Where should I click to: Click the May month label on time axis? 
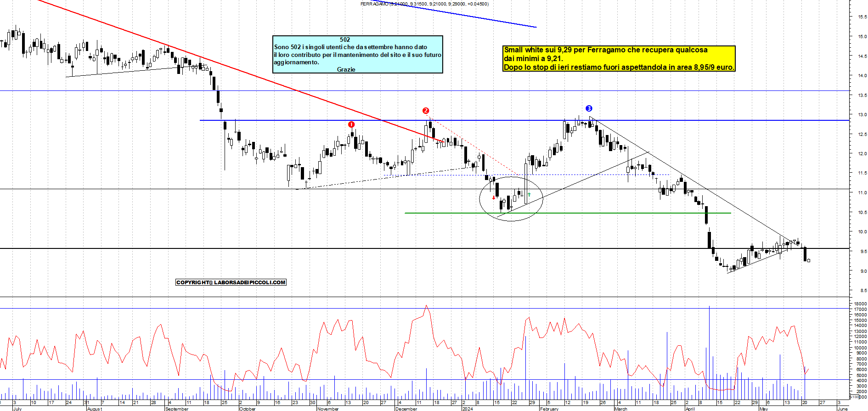pyautogui.click(x=764, y=409)
